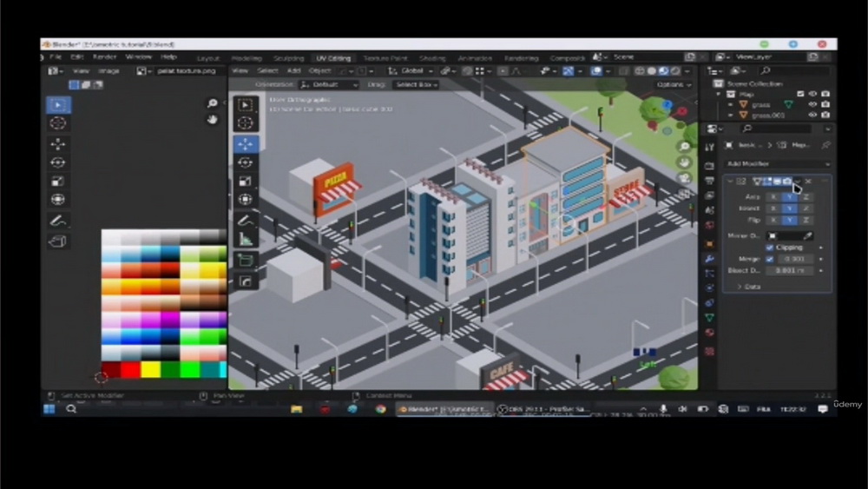Open the File menu
This screenshot has width=868, height=489.
[56, 57]
